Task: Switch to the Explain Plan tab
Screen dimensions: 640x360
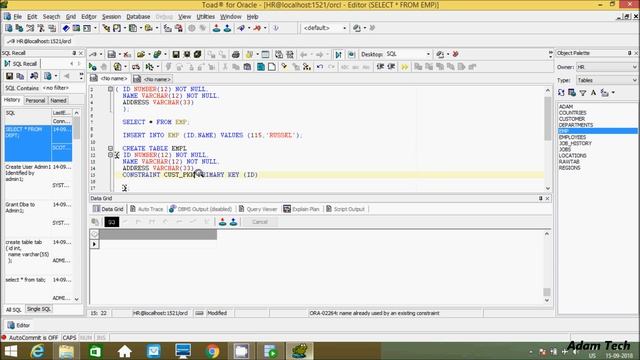Action: point(301,209)
